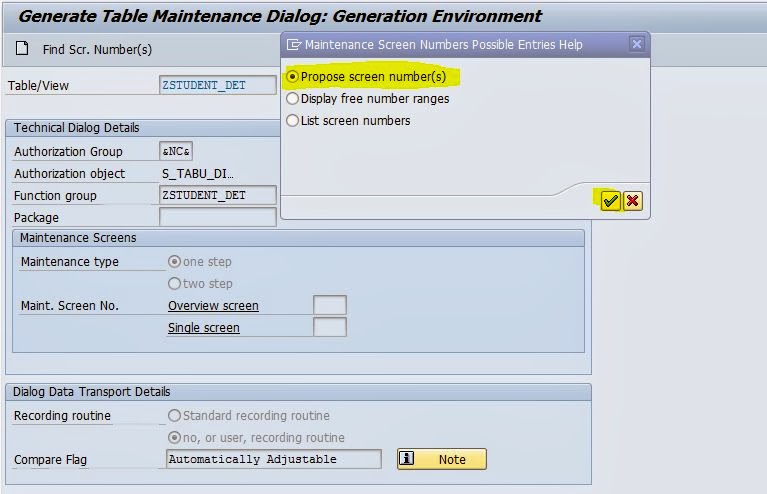Screen dimensions: 767x494
Task: Select no, or user, recording routine
Action: coord(175,438)
